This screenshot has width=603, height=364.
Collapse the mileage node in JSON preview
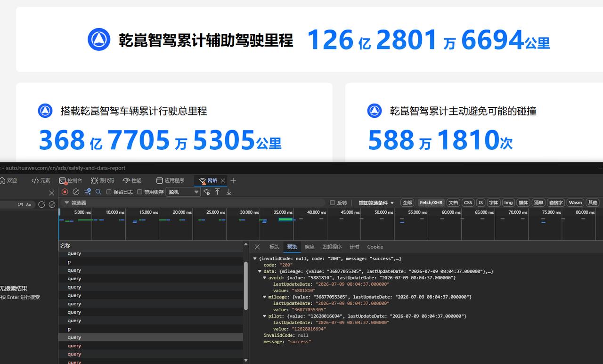coord(265,297)
